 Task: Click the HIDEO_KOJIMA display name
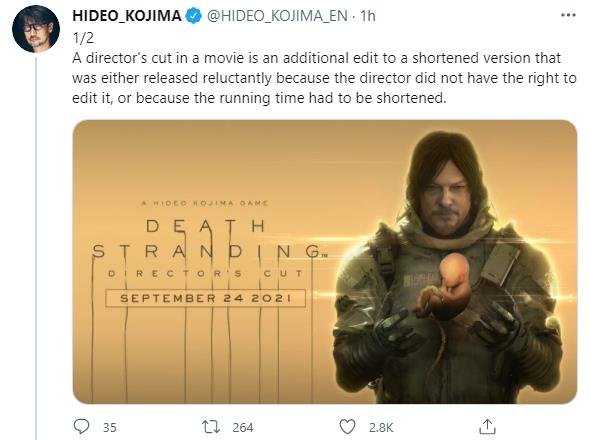(x=127, y=16)
